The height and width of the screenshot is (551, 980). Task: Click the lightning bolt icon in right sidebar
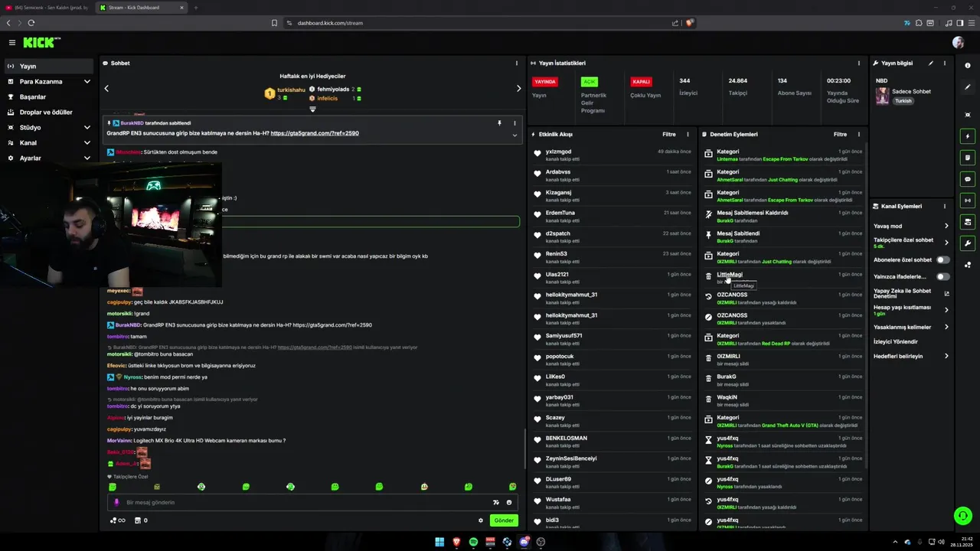968,136
